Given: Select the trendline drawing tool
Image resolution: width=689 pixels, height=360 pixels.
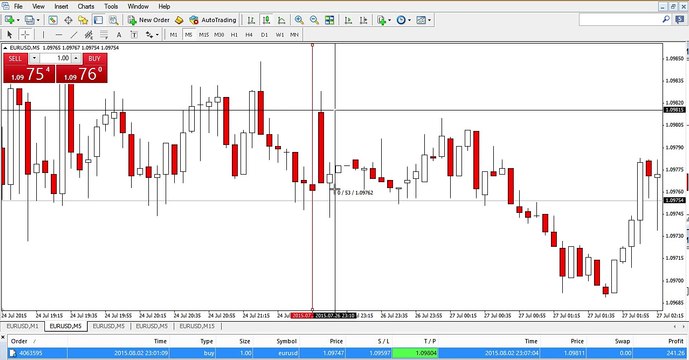Looking at the screenshot, I should [74, 34].
